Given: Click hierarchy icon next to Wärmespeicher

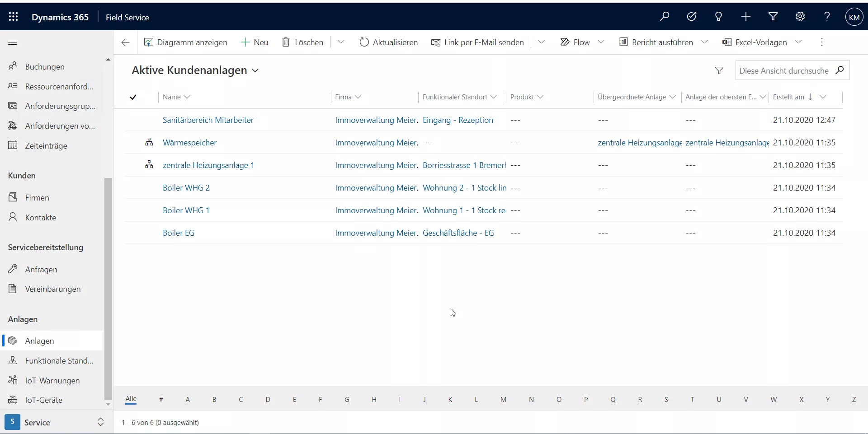Looking at the screenshot, I should [x=149, y=142].
